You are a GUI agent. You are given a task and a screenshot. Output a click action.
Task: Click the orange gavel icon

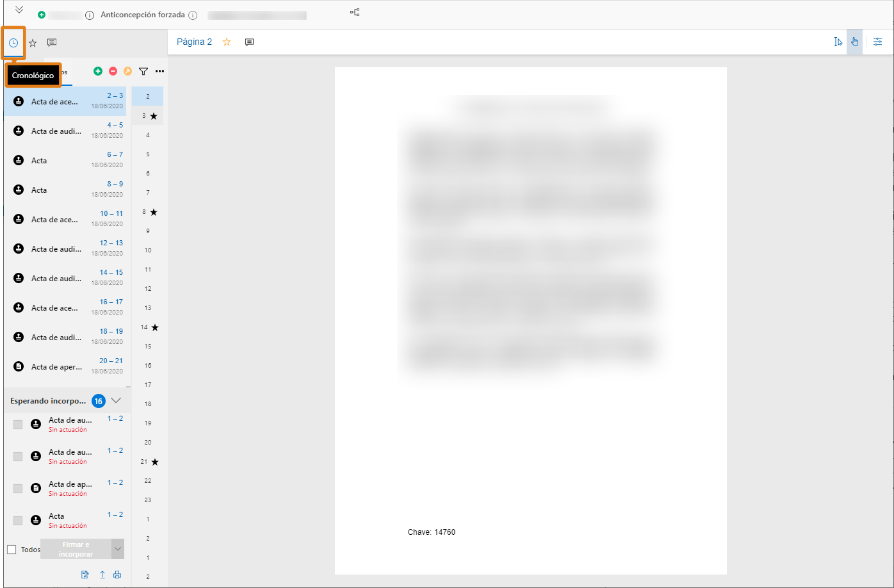127,71
